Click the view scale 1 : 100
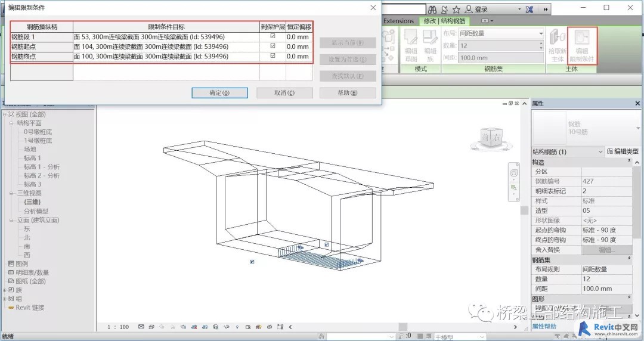Viewport: 644px width, 341px height. 118,327
